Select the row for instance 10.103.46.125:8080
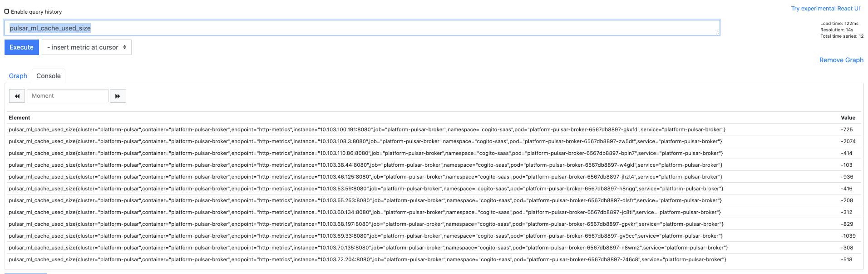The height and width of the screenshot is (274, 868). point(434,177)
